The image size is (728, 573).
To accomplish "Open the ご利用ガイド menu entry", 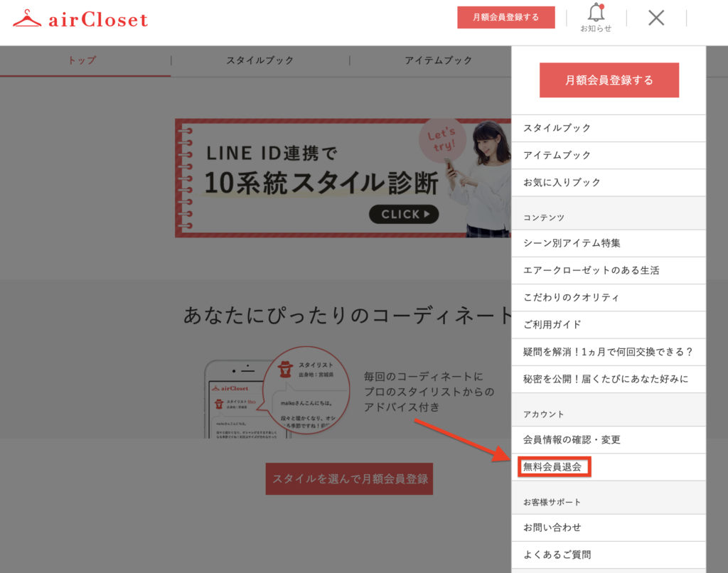I will coord(609,325).
